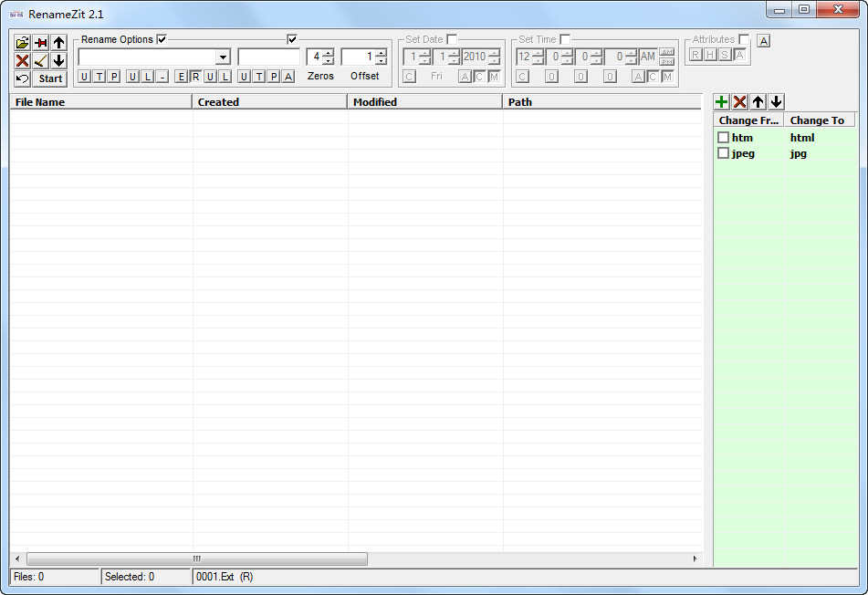Click the hour 12 up spinner in Set Time
Viewport: 868px width, 595px height.
click(538, 53)
